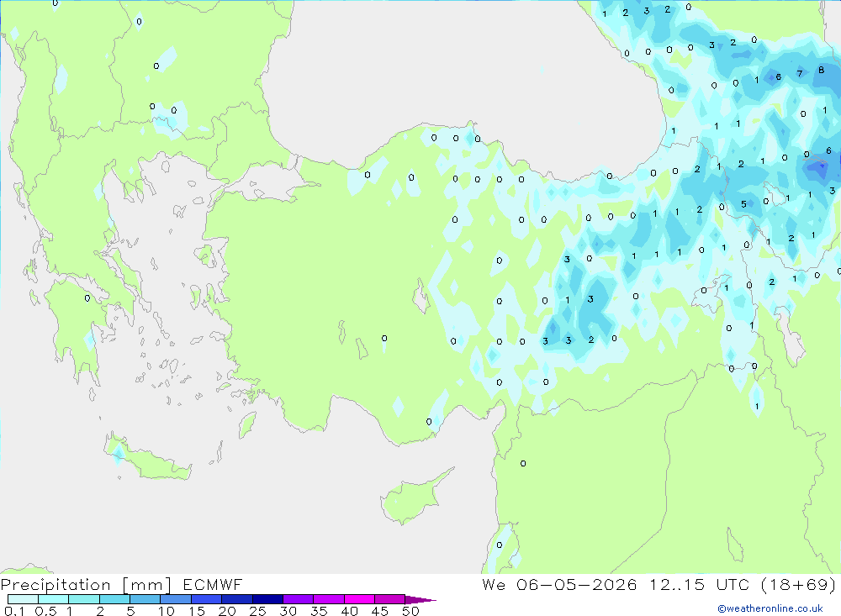Select the "10" legend scale label
Image resolution: width=841 pixels, height=616 pixels.
(167, 611)
